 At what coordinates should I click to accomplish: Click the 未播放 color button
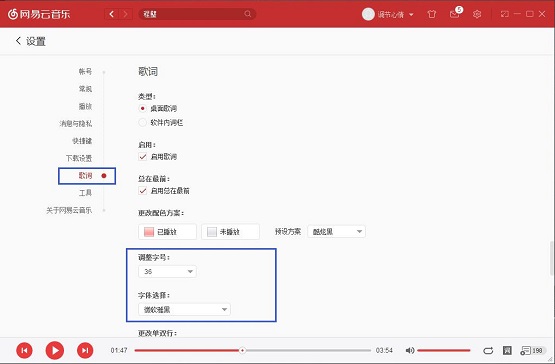[x=230, y=232]
